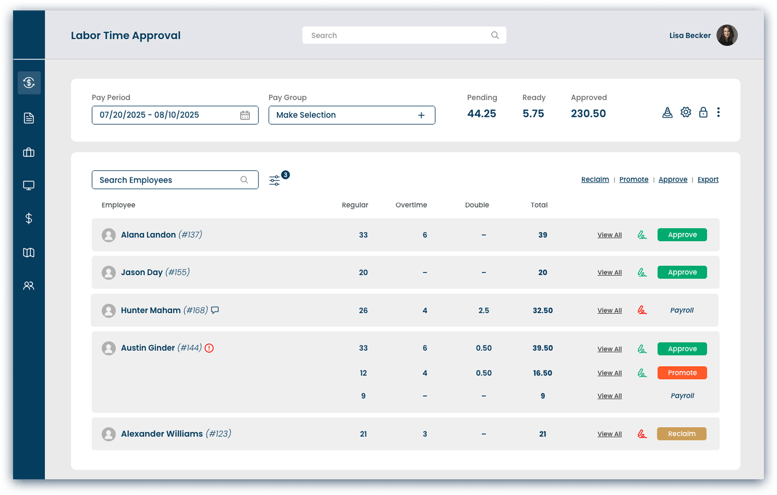
Task: Open the employee filter sliders icon
Action: [x=275, y=181]
